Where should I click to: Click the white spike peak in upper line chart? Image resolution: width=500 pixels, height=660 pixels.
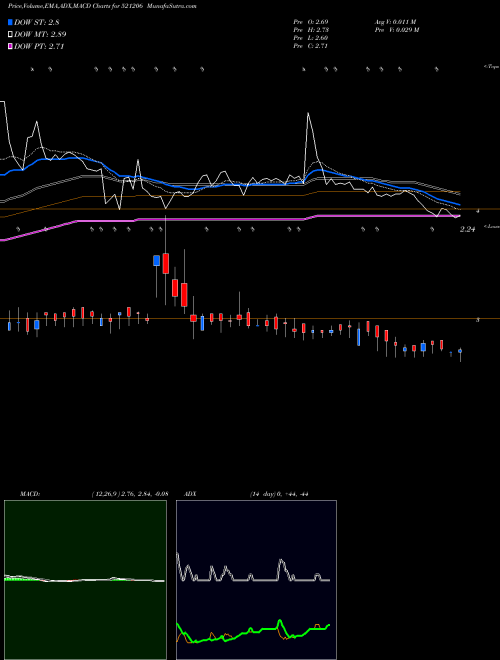[309, 113]
